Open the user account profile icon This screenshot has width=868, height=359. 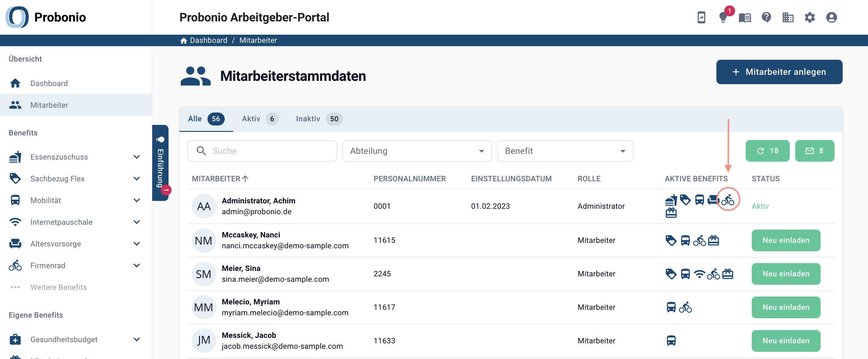click(831, 17)
